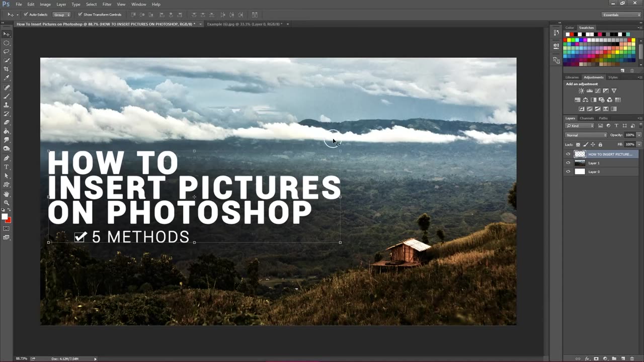Open the status bar info arrow
The height and width of the screenshot is (362, 644).
[x=95, y=358]
